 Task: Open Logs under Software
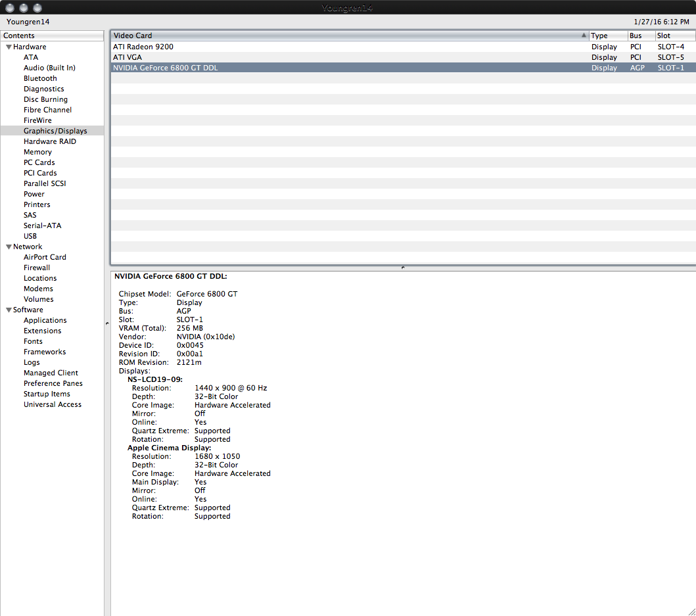click(x=32, y=362)
